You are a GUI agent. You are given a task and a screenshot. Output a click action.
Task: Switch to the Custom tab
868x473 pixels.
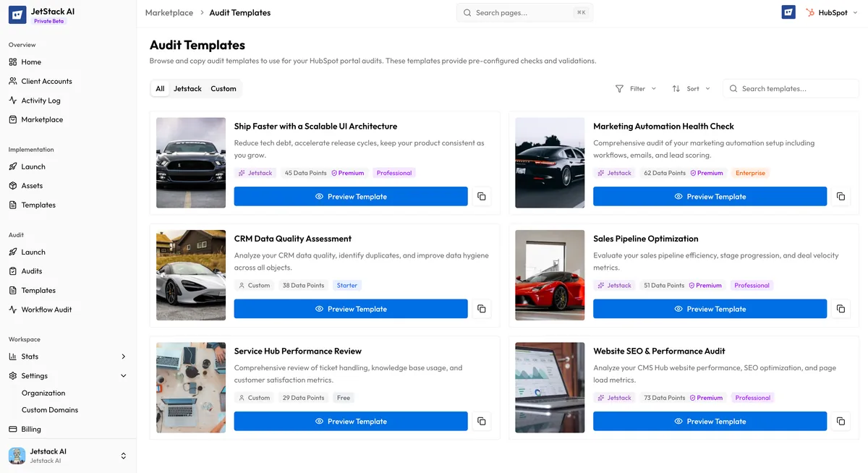point(223,88)
